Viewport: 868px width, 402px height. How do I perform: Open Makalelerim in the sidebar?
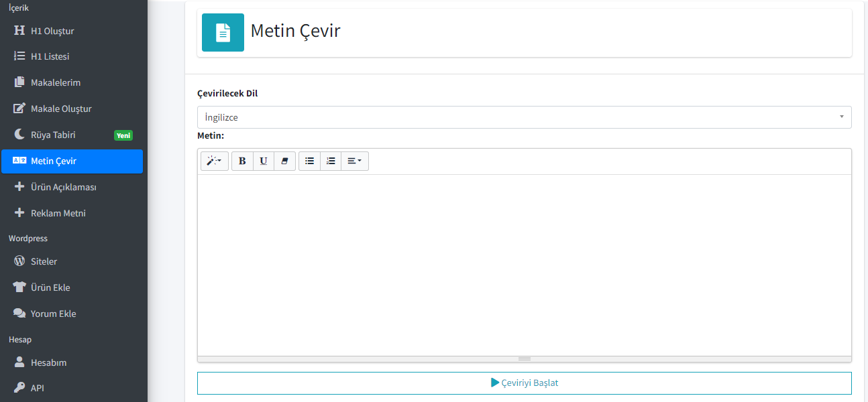tap(72, 82)
